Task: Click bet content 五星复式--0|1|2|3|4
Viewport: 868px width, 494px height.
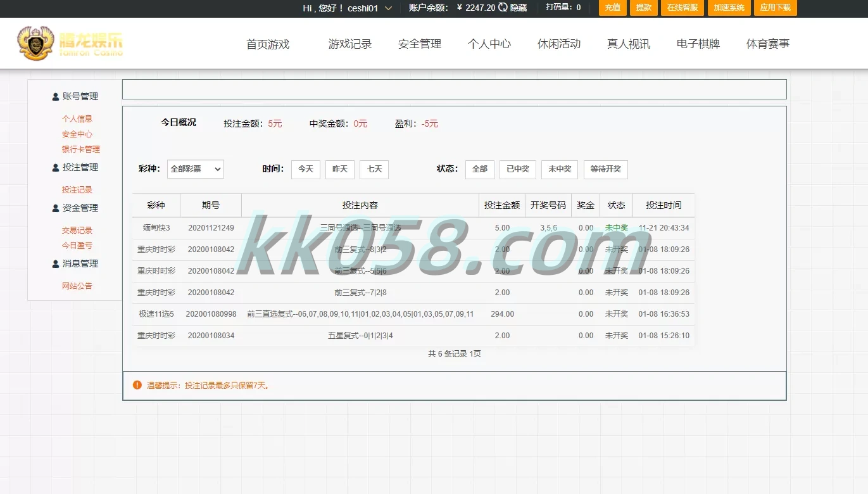Action: [360, 336]
